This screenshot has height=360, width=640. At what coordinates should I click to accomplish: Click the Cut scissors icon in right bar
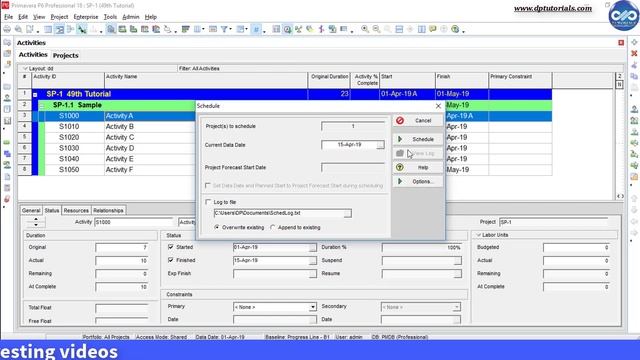634,65
